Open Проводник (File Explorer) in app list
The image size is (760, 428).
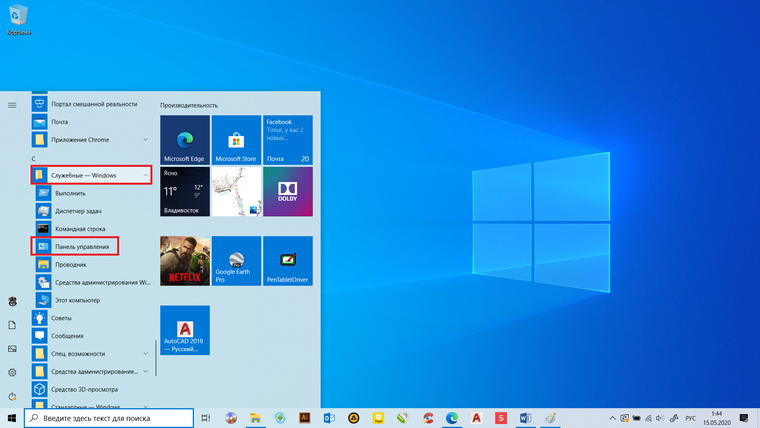pos(93,265)
